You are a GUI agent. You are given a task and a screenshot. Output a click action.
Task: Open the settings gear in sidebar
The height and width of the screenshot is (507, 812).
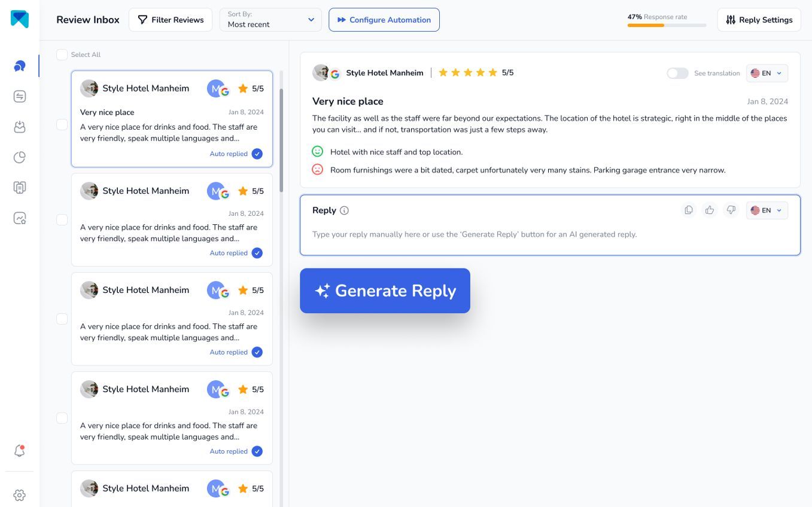(20, 495)
